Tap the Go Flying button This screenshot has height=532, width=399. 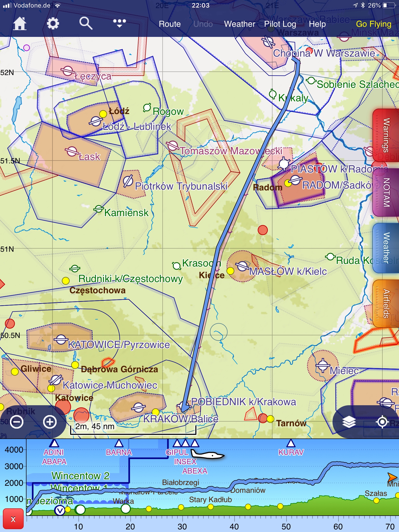pyautogui.click(x=374, y=24)
